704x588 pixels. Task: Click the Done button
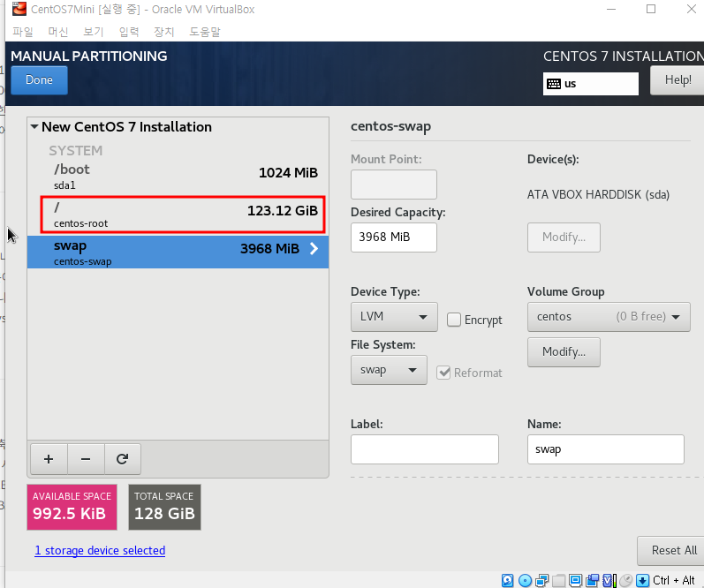click(x=39, y=79)
